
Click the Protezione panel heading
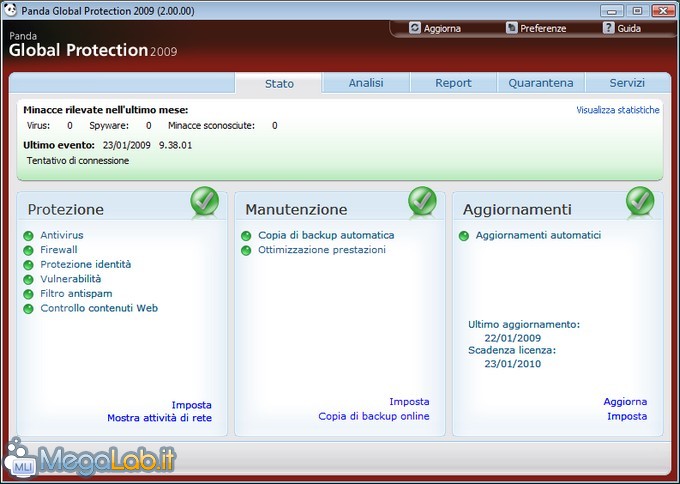coord(65,210)
